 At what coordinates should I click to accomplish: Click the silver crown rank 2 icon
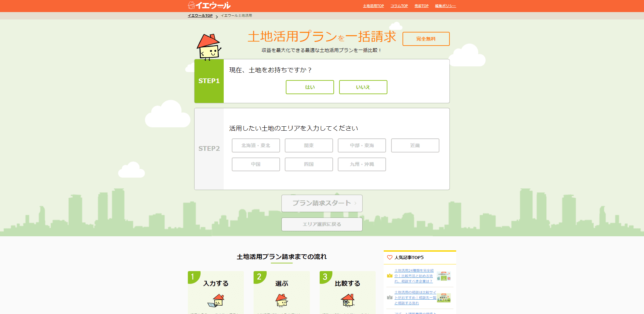tap(389, 297)
